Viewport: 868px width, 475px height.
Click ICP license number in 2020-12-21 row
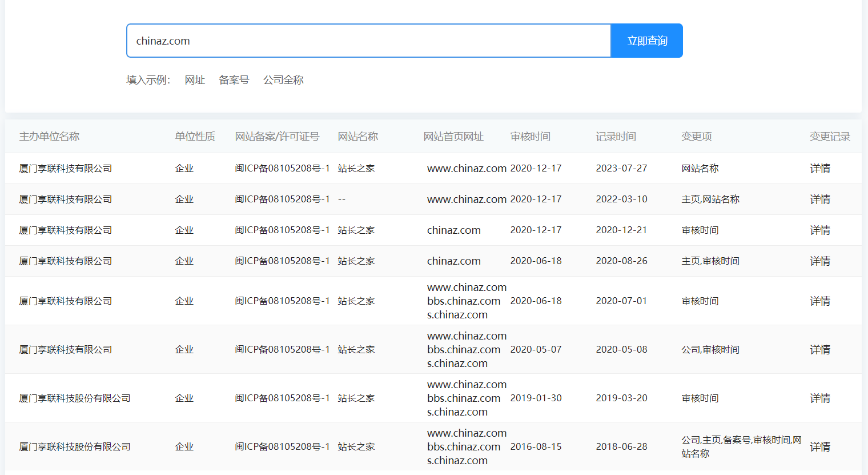pyautogui.click(x=282, y=230)
